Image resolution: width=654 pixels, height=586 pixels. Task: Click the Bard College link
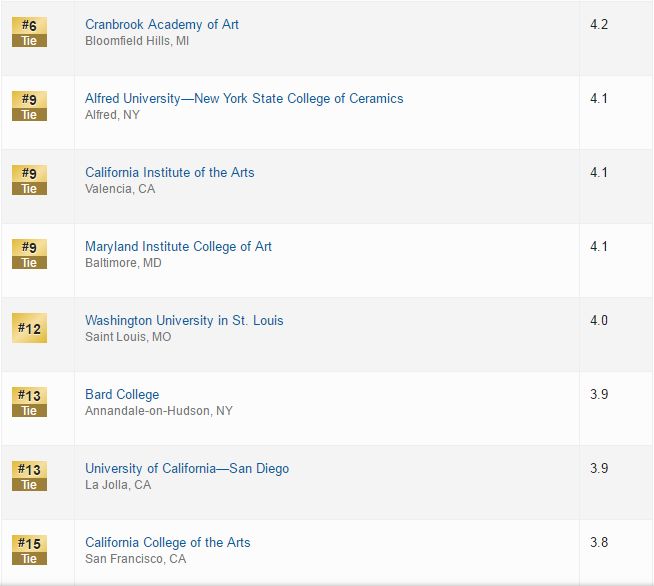[x=122, y=394]
